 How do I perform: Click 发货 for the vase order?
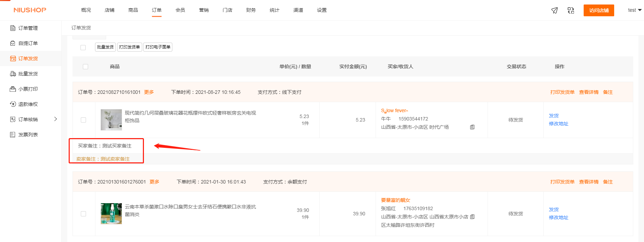(554, 116)
